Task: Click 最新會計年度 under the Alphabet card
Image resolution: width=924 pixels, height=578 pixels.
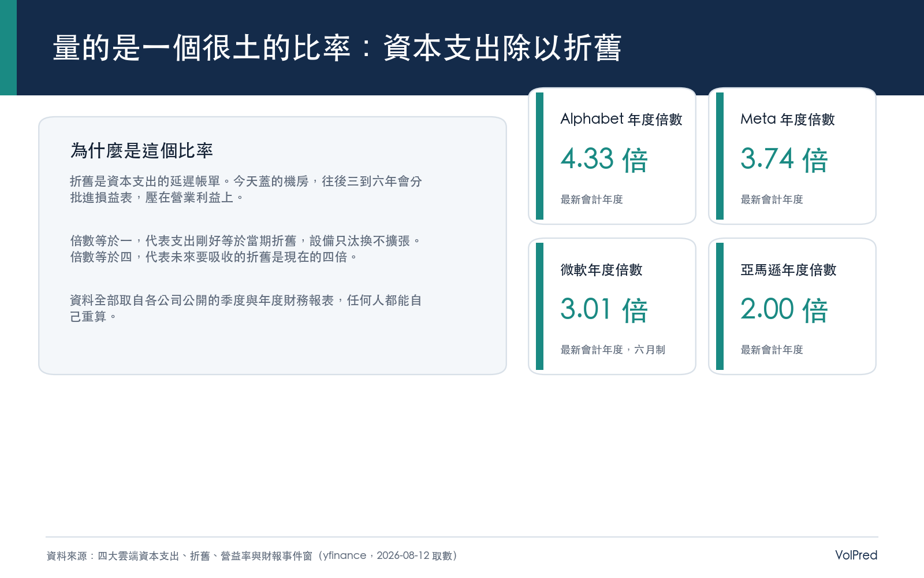Action: point(591,199)
